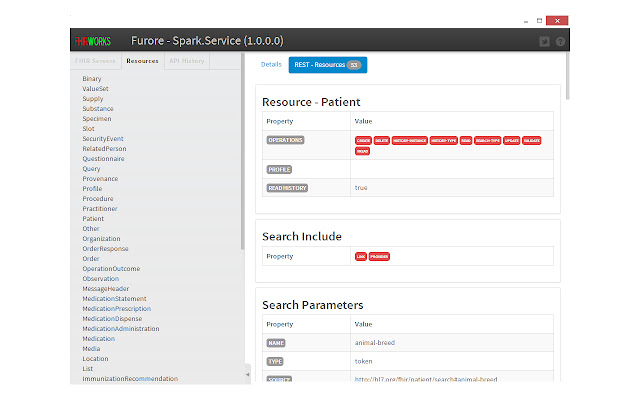
Task: Click the main content vertical scrollbar
Action: (x=567, y=76)
